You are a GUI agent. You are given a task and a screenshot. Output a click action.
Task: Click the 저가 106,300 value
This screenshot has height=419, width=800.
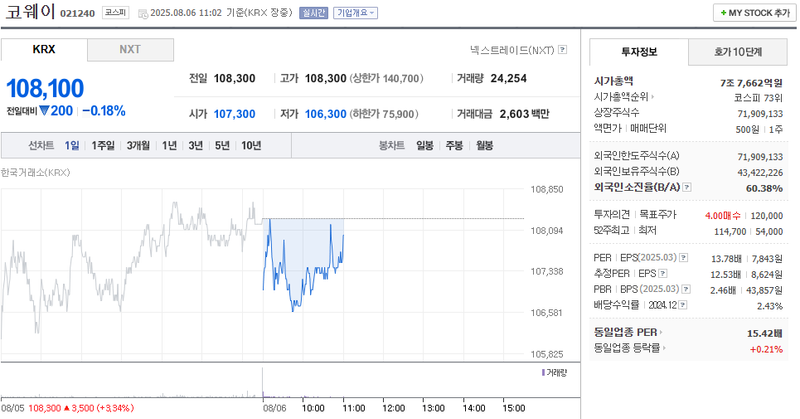coord(326,114)
